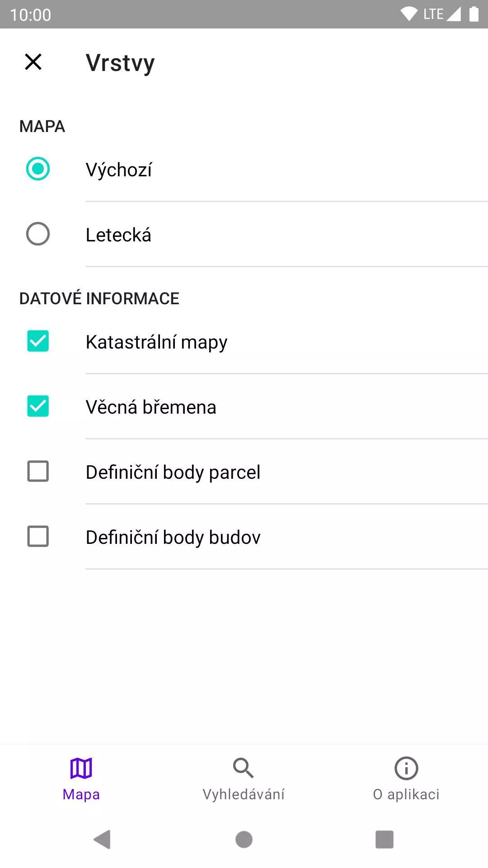Tap the Mapa tab label text
This screenshot has height=868, width=488.
click(81, 794)
